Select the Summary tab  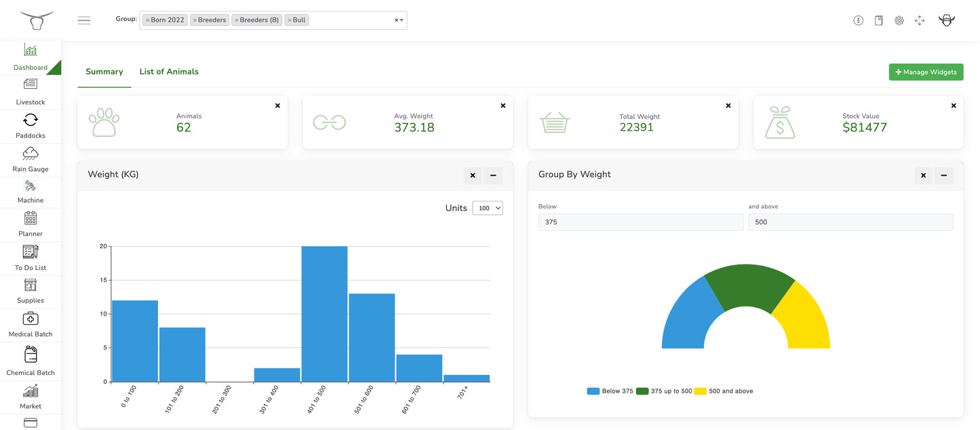[x=104, y=72]
